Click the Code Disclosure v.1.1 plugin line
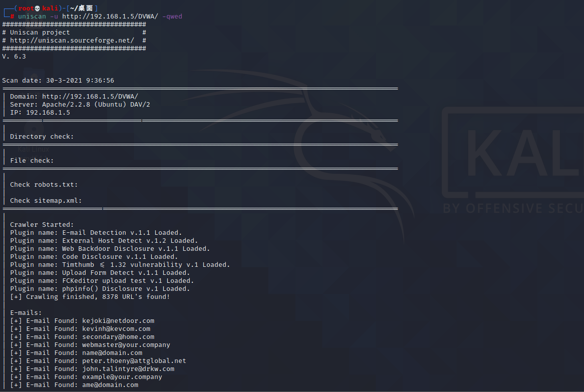 [x=94, y=257]
